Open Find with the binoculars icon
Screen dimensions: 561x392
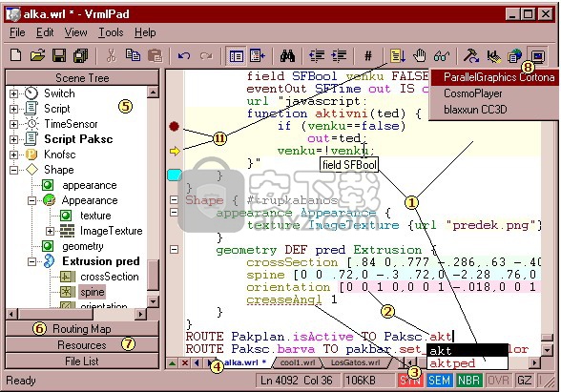287,55
